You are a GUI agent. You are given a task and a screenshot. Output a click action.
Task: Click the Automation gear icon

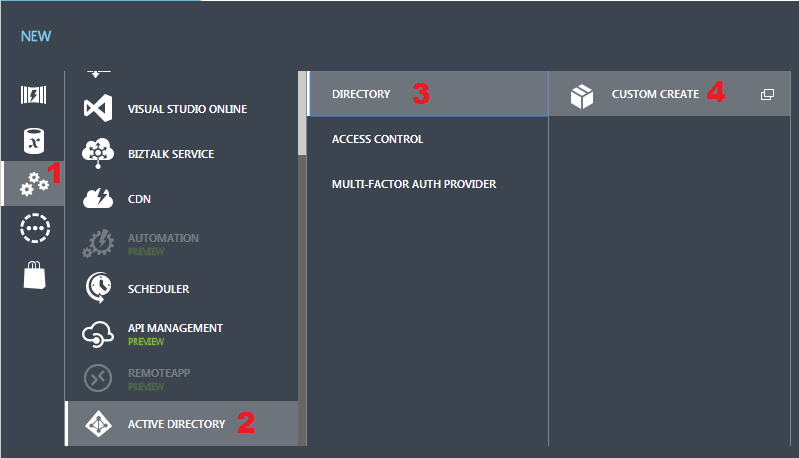tap(98, 244)
